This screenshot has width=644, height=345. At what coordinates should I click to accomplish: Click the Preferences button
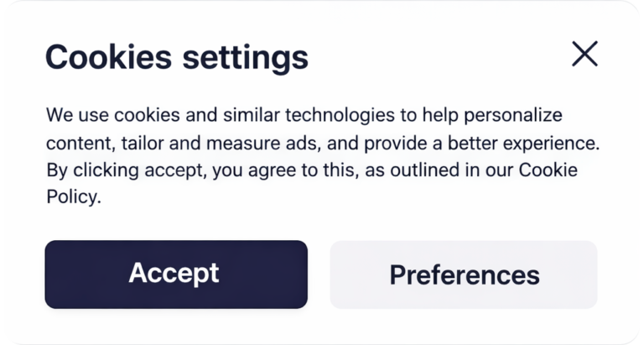[x=464, y=274]
